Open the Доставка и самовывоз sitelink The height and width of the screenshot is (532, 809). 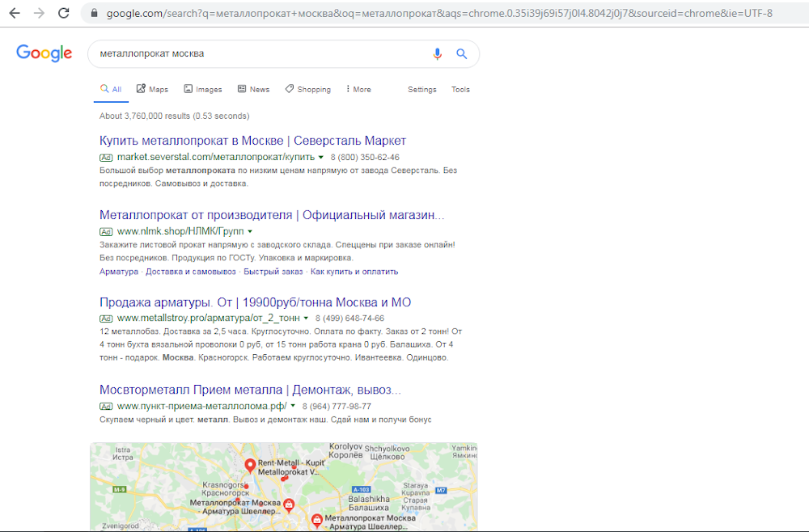(x=190, y=272)
